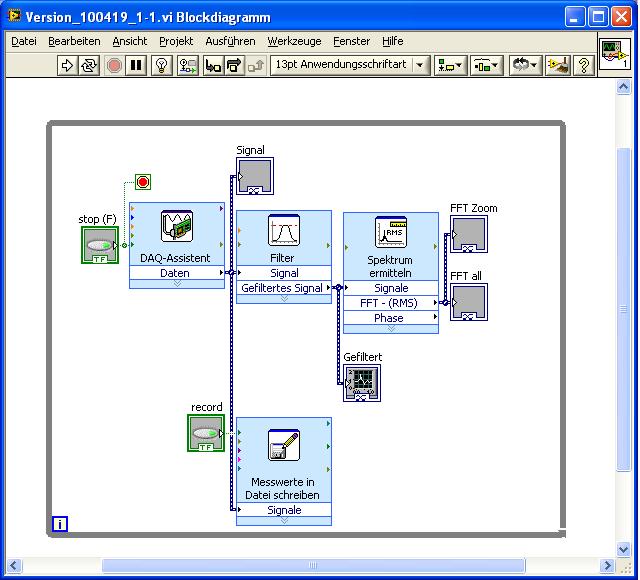This screenshot has height=580, width=640.
Task: Select the stop (F) boolean terminal
Action: [100, 245]
